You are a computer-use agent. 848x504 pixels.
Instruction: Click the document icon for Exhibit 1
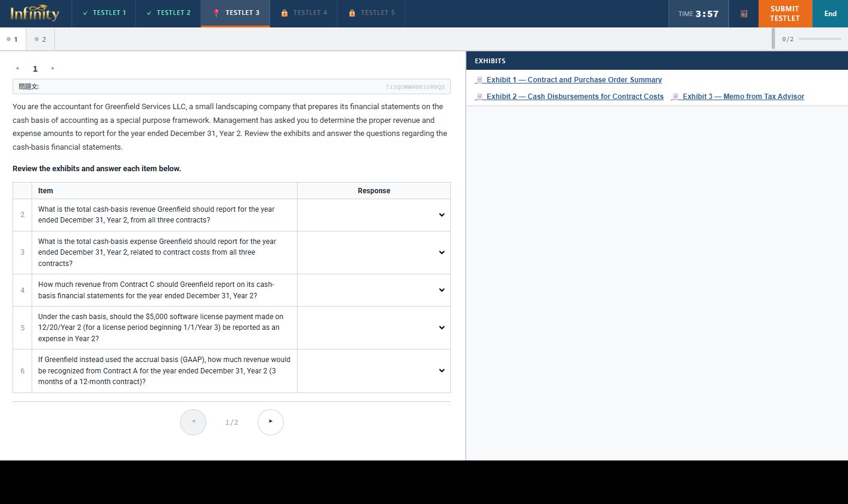[479, 80]
